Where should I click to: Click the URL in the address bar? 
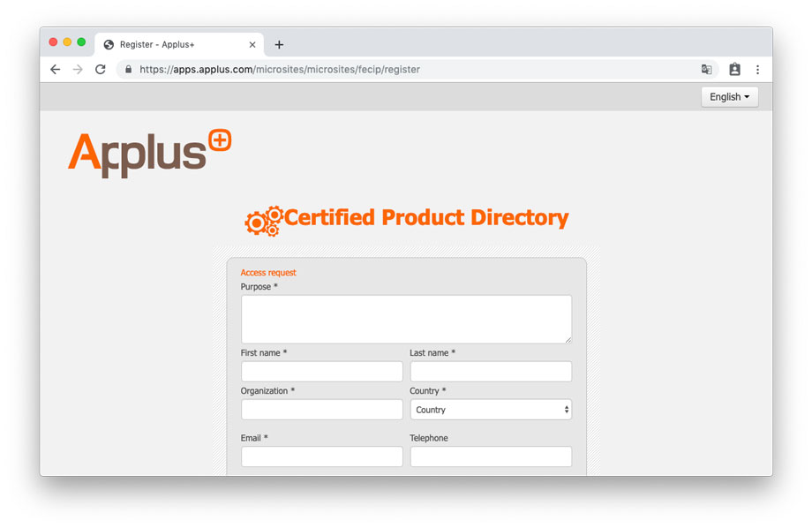coord(280,70)
